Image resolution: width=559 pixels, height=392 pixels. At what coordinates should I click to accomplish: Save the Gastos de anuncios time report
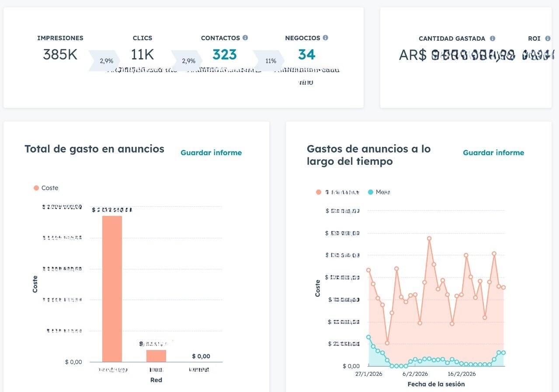[x=493, y=153]
